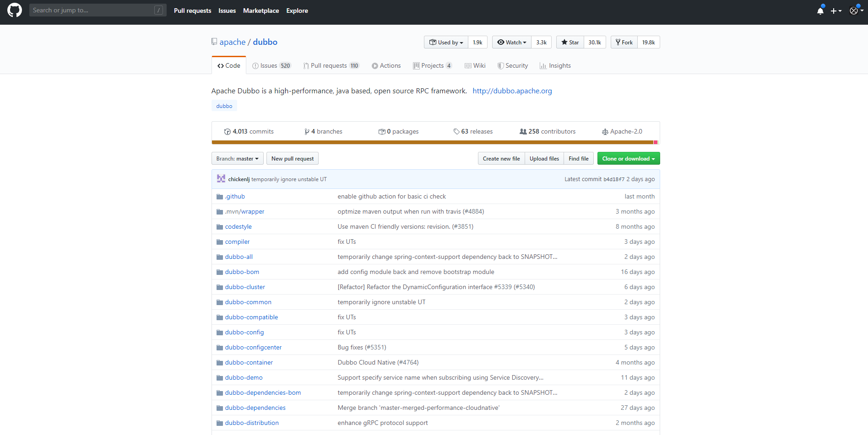The height and width of the screenshot is (435, 868).
Task: Go to the Actions tab
Action: click(386, 66)
